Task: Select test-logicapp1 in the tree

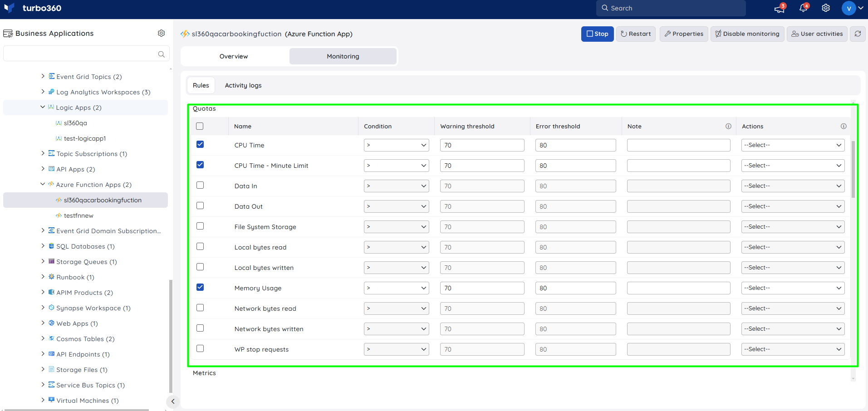Action: (x=85, y=138)
